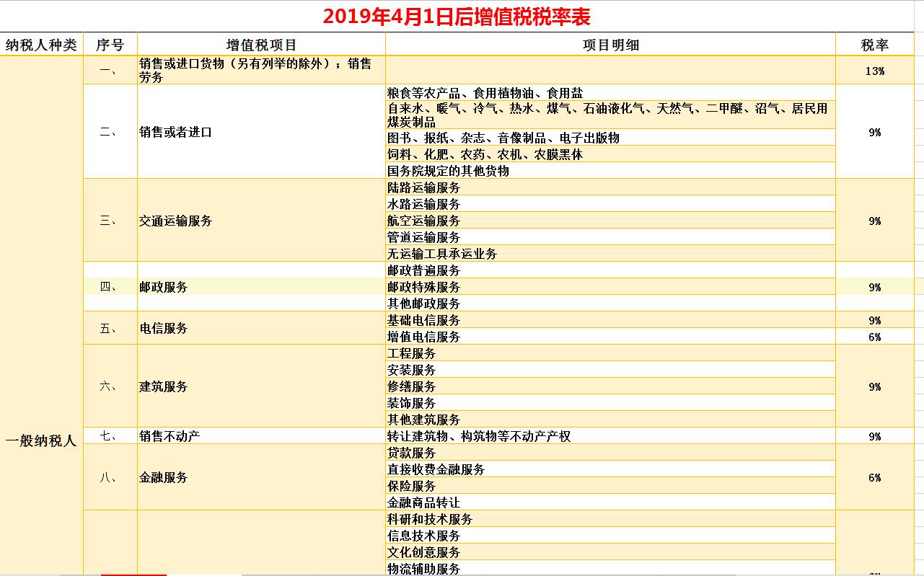
Task: Click the 交通运输服务 cell
Action: pos(177,221)
